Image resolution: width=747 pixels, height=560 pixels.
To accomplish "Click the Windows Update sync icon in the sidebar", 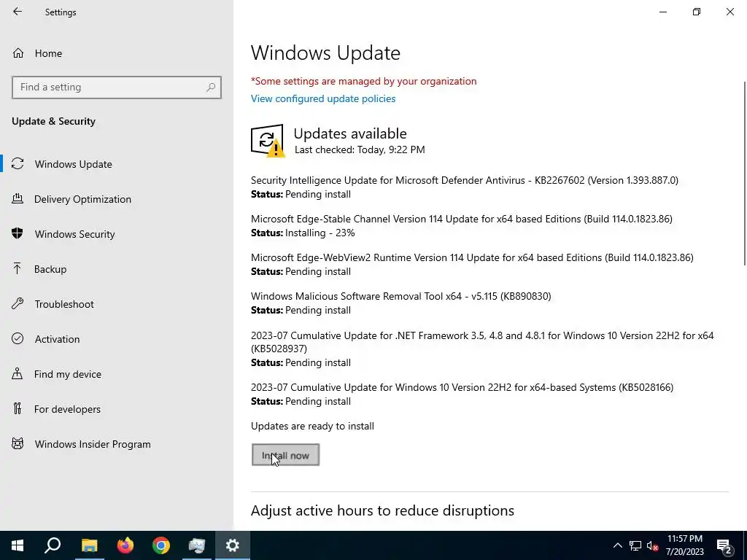I will click(x=18, y=164).
